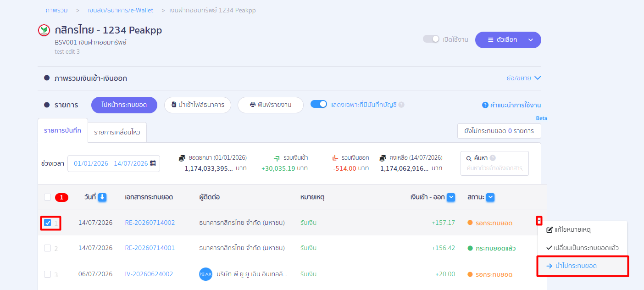Click กระทบยอดแล้ว status in row 2
This screenshot has height=290, width=644.
click(x=492, y=248)
